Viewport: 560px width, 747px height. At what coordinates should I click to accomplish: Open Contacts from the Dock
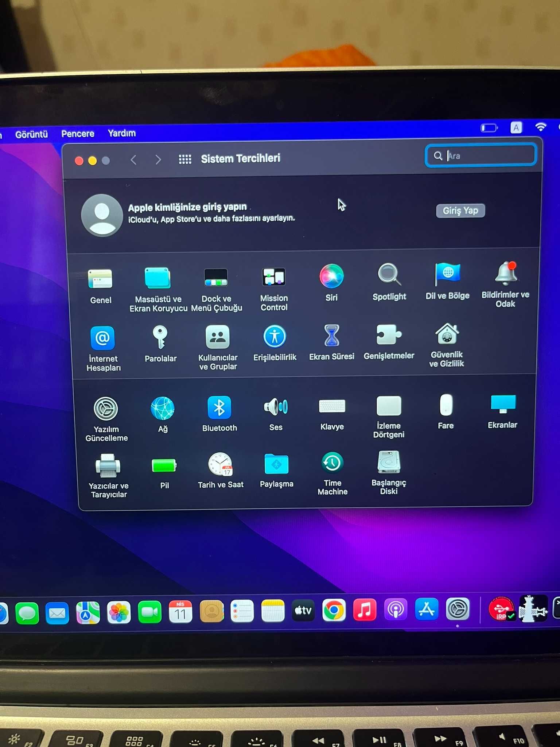point(211,611)
